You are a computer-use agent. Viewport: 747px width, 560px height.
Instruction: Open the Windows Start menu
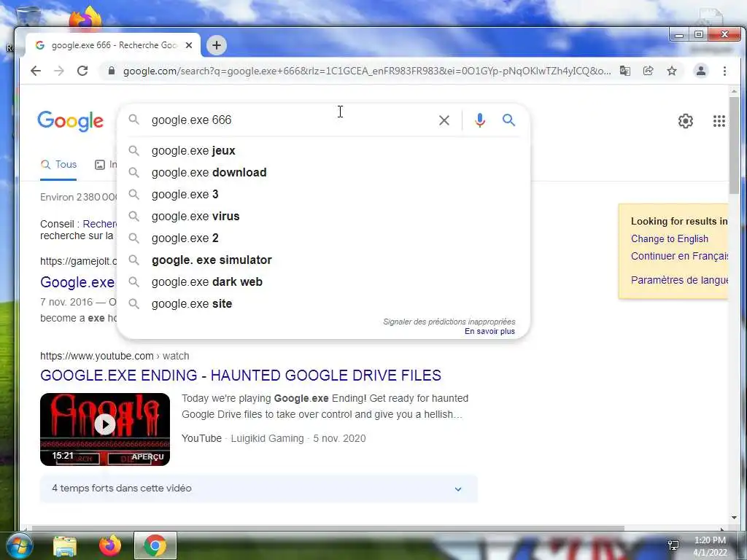click(20, 545)
